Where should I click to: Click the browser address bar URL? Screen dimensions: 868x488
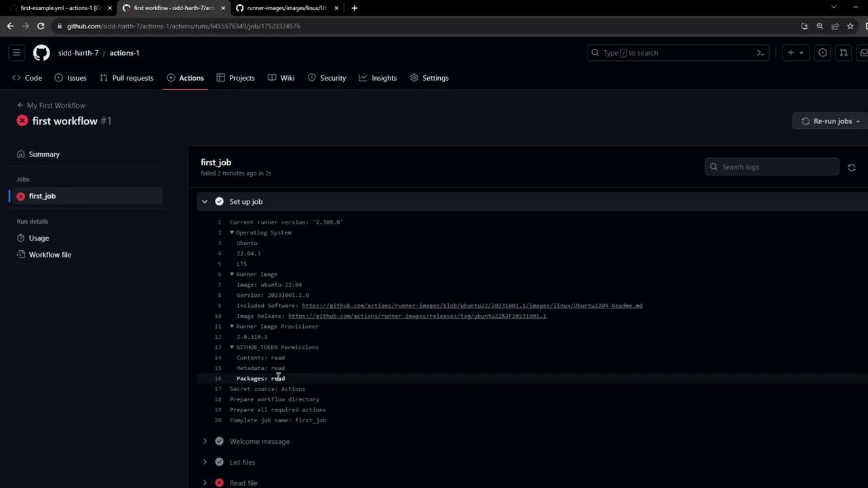pos(183,26)
